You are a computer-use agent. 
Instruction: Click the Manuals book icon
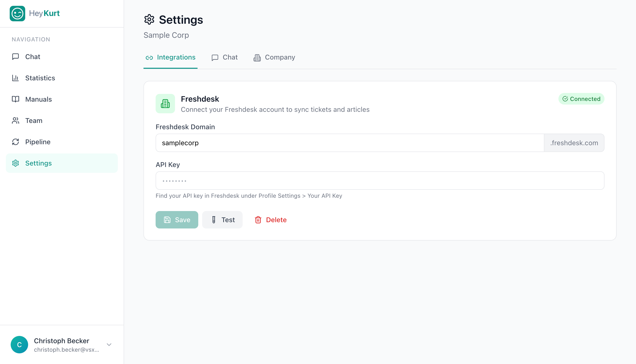16,99
